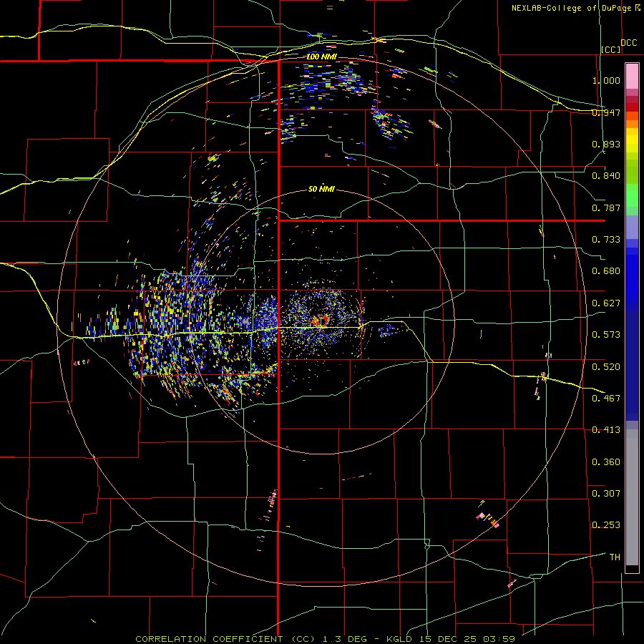
Task: Click the radar site at the rings' center
Action: pos(323,321)
